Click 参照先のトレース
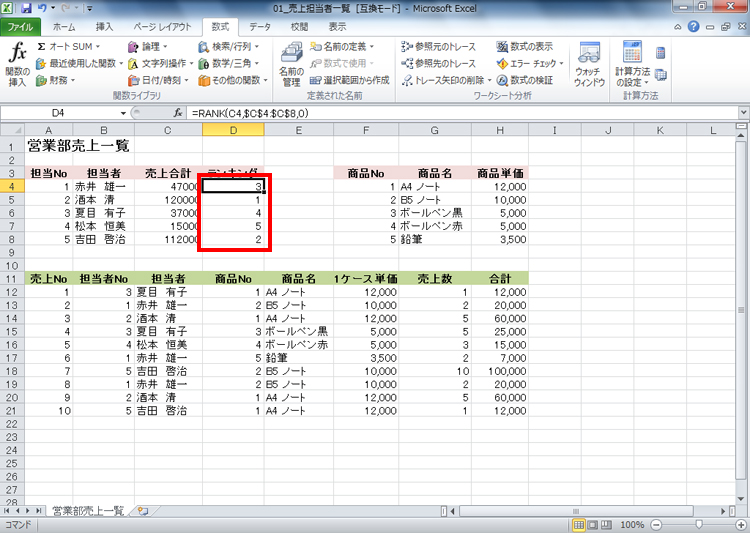Image resolution: width=750 pixels, height=533 pixels. [438, 63]
